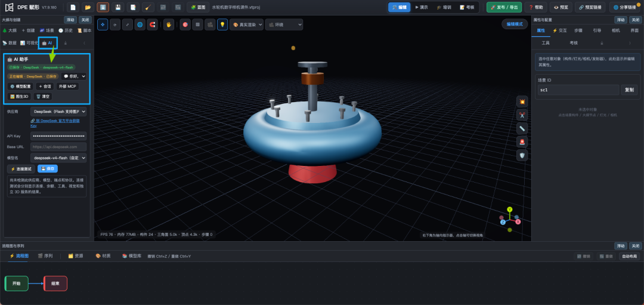Toggle the light bulb lighting icon
The width and height of the screenshot is (644, 305).
(222, 24)
